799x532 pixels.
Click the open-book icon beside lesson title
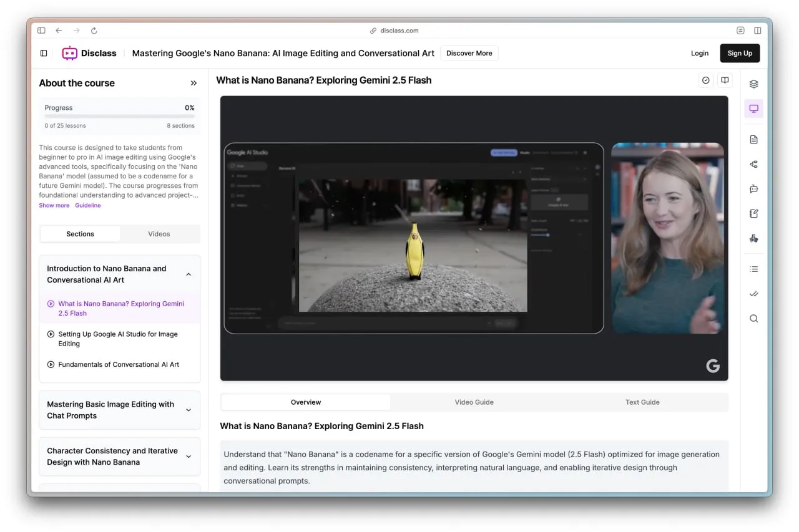pos(725,80)
